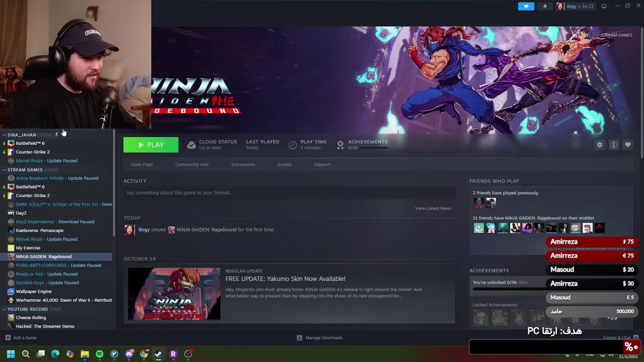
Task: Collapse the SINA_JAHAN collection
Action: coord(4,135)
